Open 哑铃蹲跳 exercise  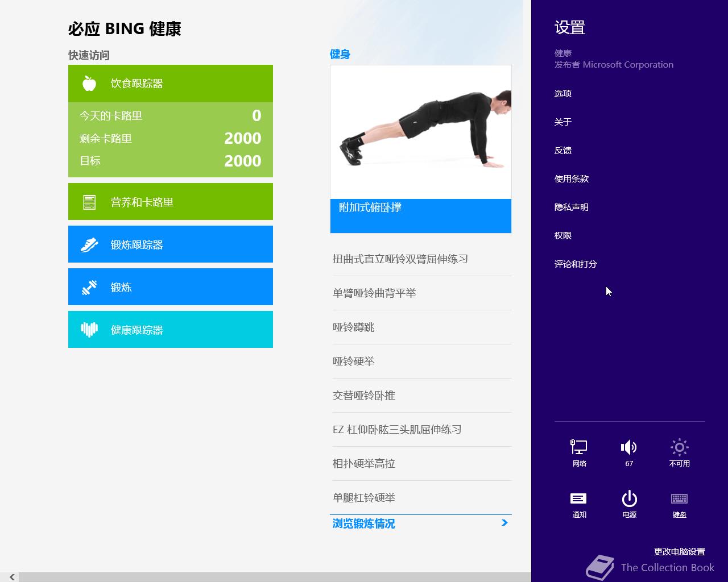(x=422, y=327)
